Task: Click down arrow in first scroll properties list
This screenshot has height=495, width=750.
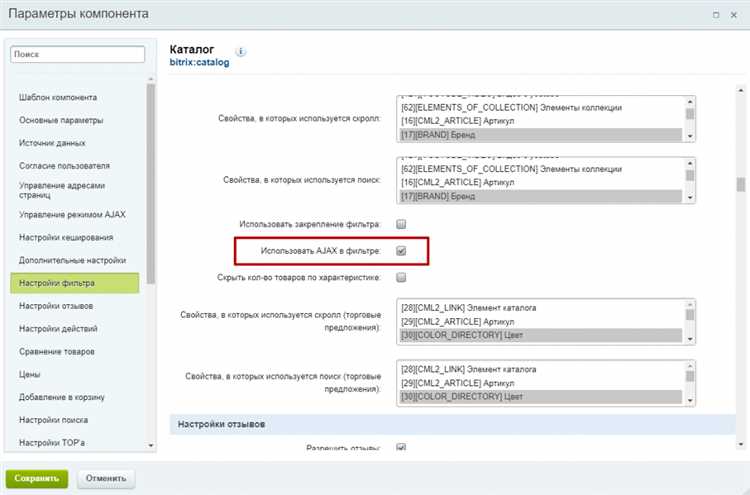Action: click(690, 136)
